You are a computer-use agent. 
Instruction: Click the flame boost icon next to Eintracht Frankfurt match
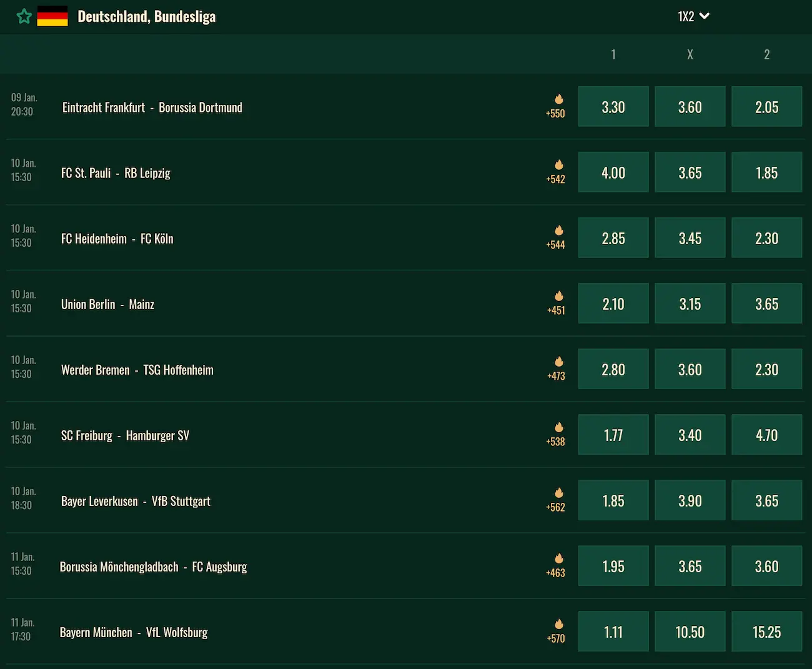tap(558, 100)
